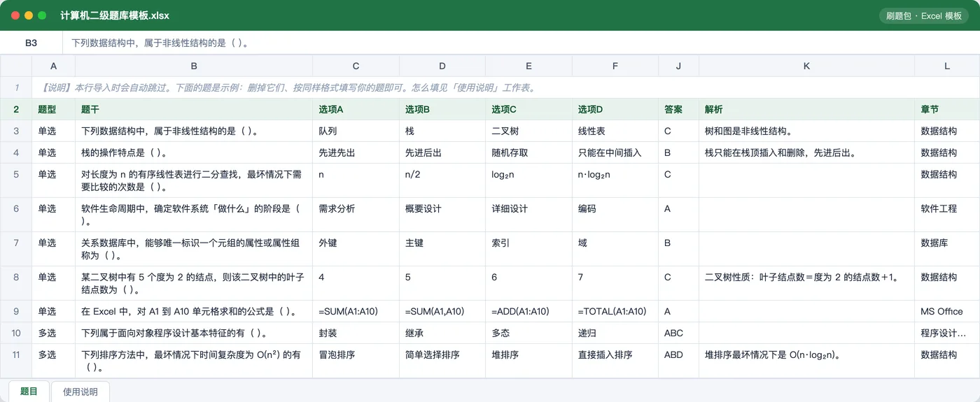Select column E header
Screen dimensions: 980x402
click(529, 66)
